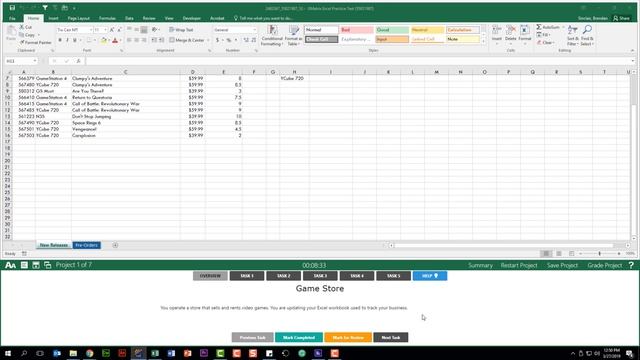640x360 pixels.
Task: Open the fill color swatch button
Action: point(104,40)
